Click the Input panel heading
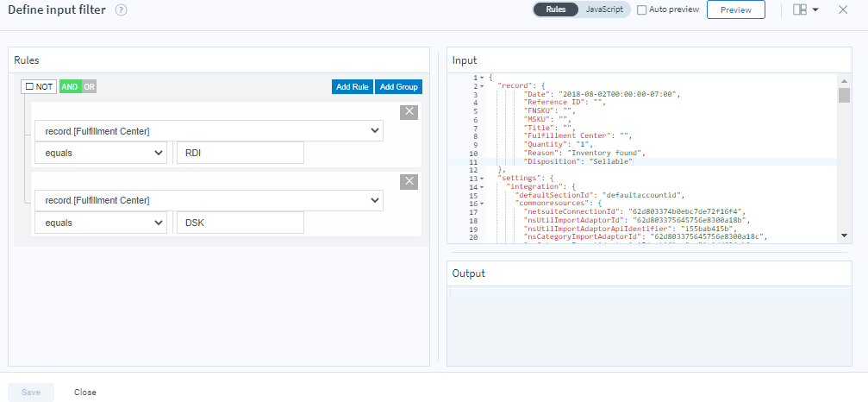 [x=464, y=60]
